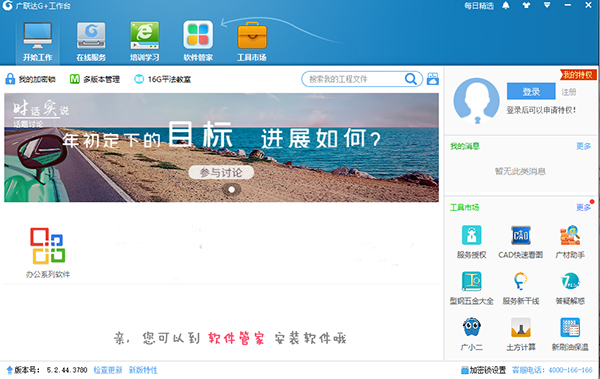The image size is (600, 379).
Task: Click the skin shirt icon
Action: (x=527, y=5)
